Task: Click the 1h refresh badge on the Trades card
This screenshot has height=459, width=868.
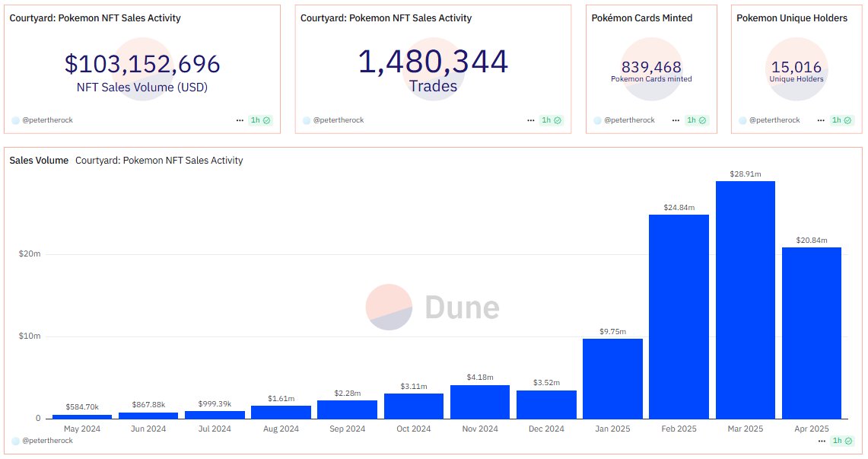Action: click(552, 120)
